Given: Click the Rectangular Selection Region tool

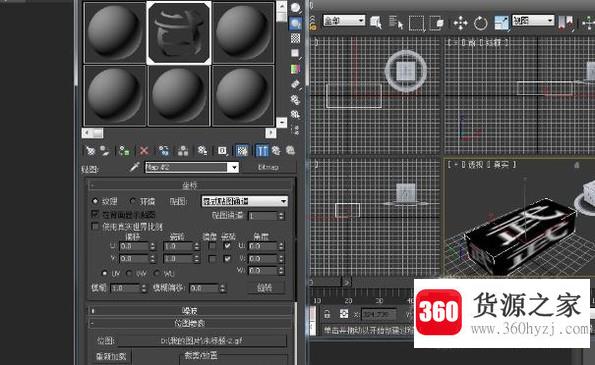Looking at the screenshot, I should click(x=416, y=23).
